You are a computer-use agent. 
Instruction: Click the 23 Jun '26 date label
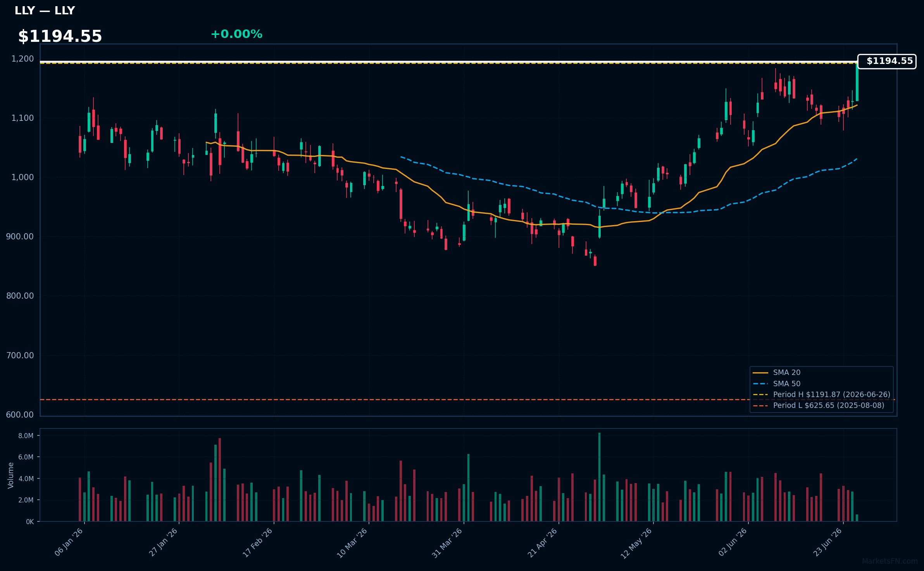click(x=827, y=542)
